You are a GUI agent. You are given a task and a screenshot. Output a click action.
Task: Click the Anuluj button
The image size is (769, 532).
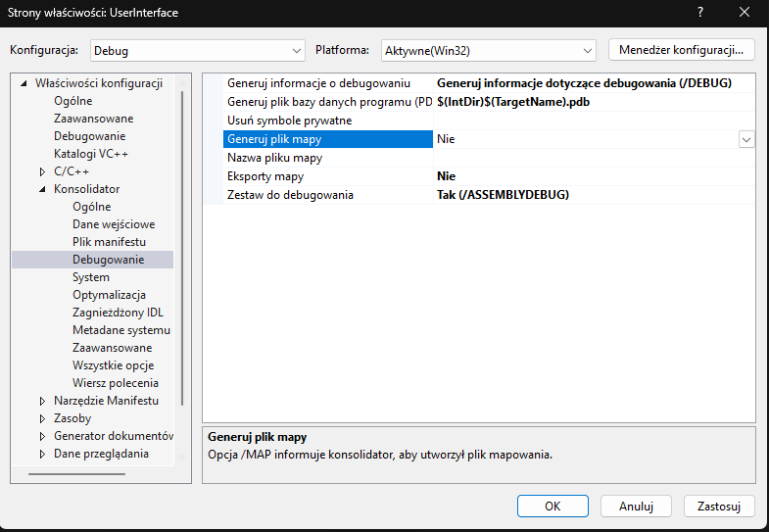pyautogui.click(x=636, y=507)
